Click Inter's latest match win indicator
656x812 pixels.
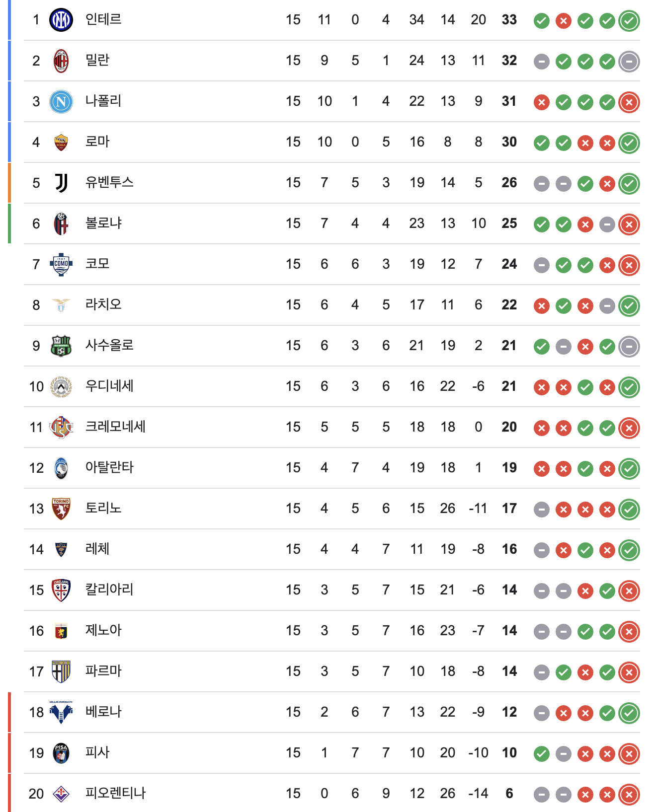click(x=629, y=21)
